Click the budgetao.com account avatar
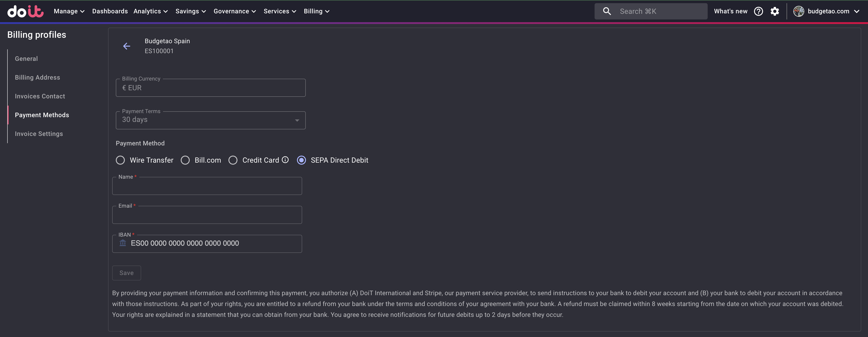 point(799,11)
